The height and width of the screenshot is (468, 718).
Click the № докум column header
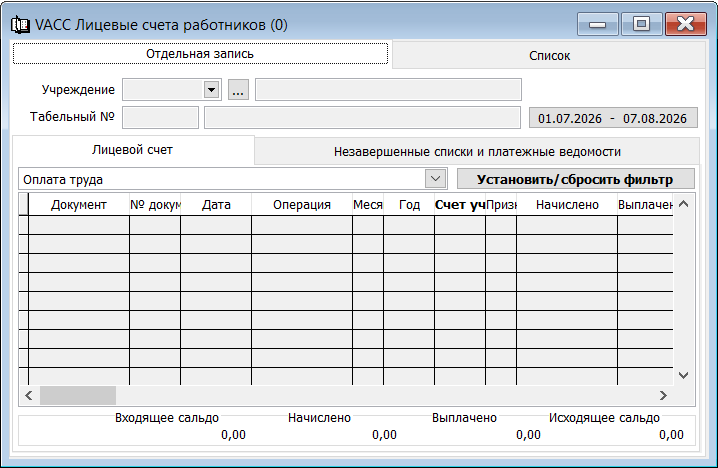pyautogui.click(x=155, y=205)
